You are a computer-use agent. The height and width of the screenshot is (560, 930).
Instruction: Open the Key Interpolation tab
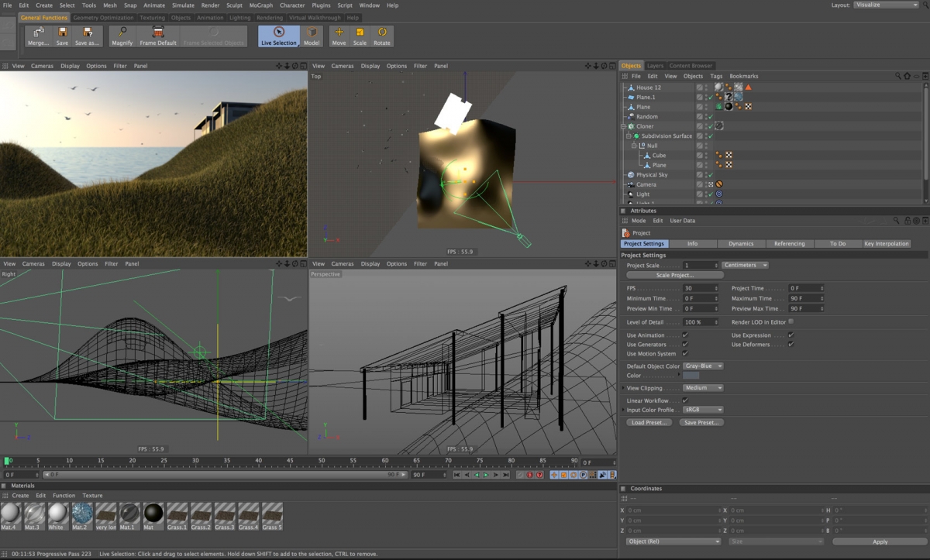point(887,243)
